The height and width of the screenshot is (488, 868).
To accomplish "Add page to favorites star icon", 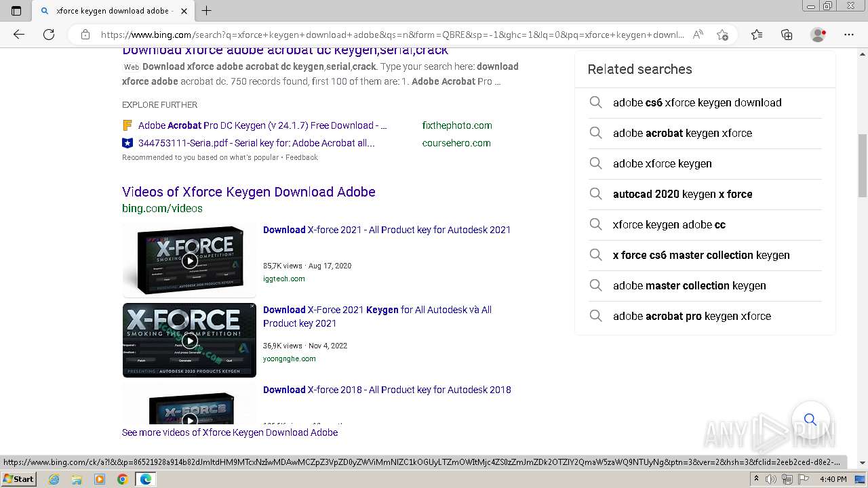I will tap(722, 35).
